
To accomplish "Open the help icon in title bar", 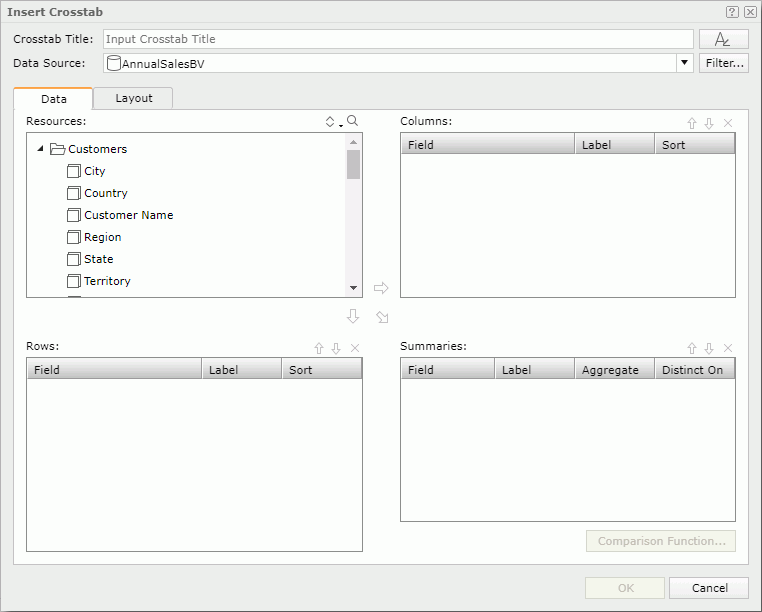I will coord(732,12).
